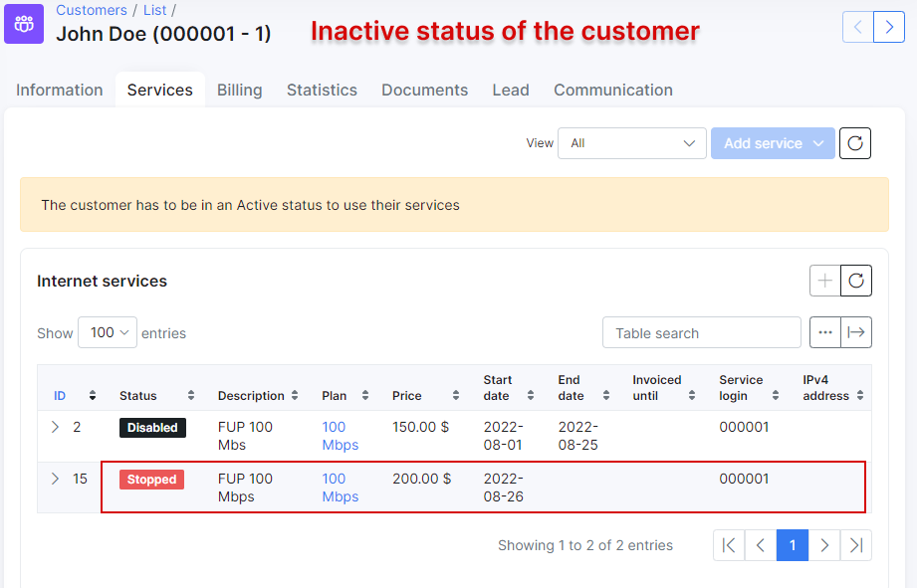917x588 pixels.
Task: Go to the previous customer arrow
Action: [x=857, y=27]
